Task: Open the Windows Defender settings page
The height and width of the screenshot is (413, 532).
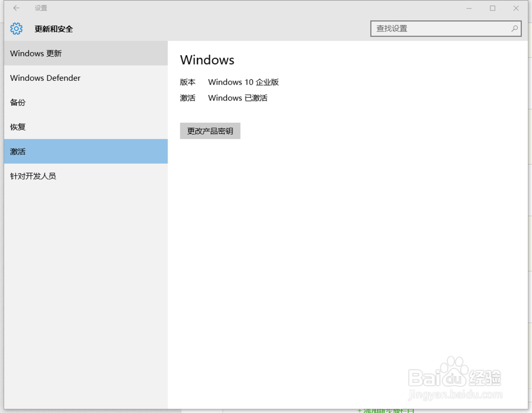Action: click(x=45, y=78)
